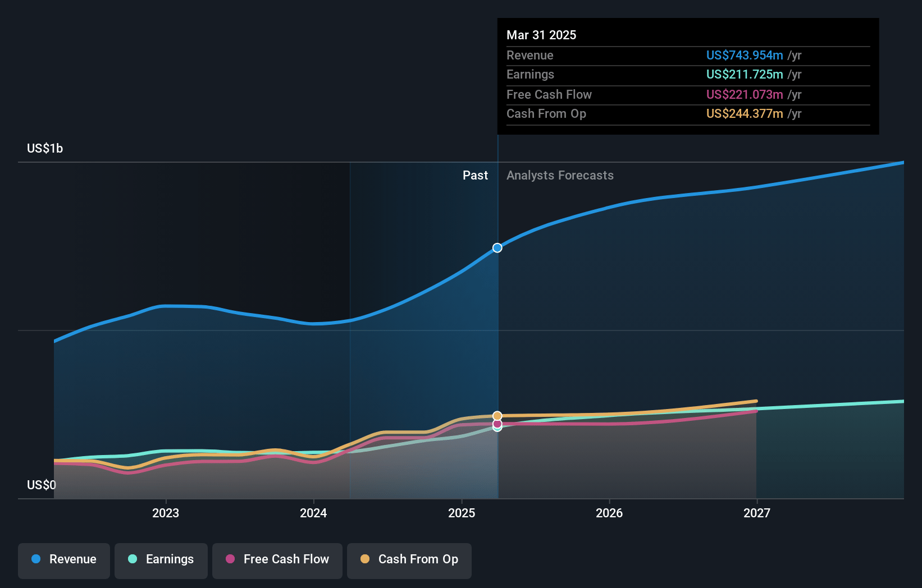Click the blue Revenue data point marker

pos(497,248)
